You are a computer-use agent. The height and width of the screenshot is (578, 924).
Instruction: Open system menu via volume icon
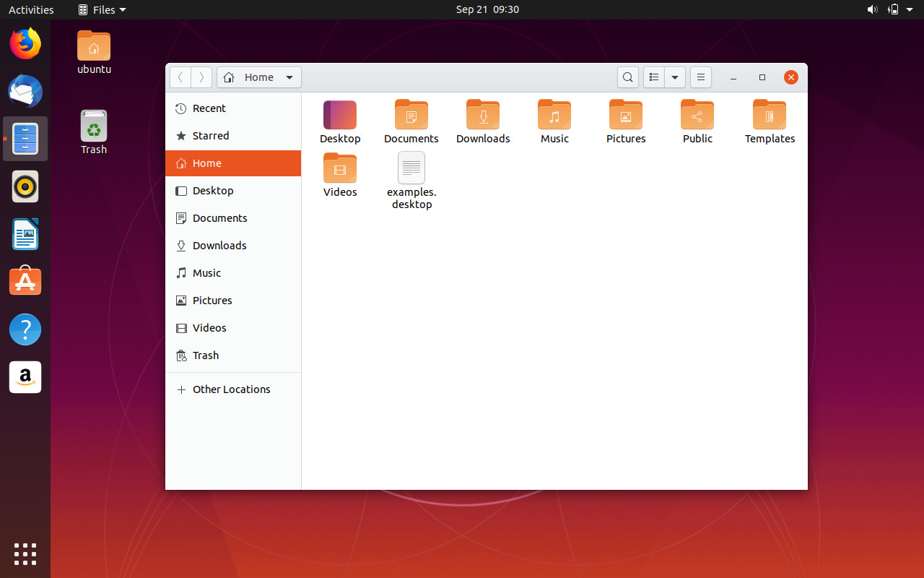tap(872, 9)
